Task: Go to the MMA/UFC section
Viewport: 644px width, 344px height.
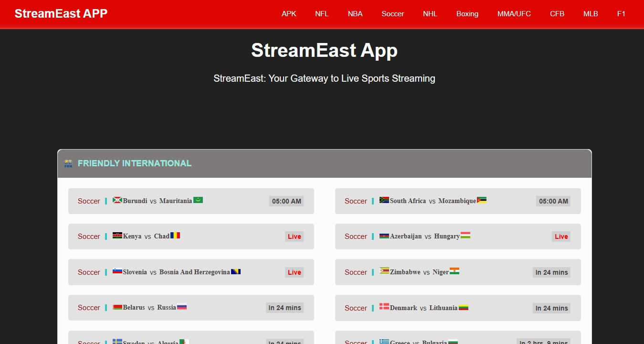Action: click(x=514, y=14)
